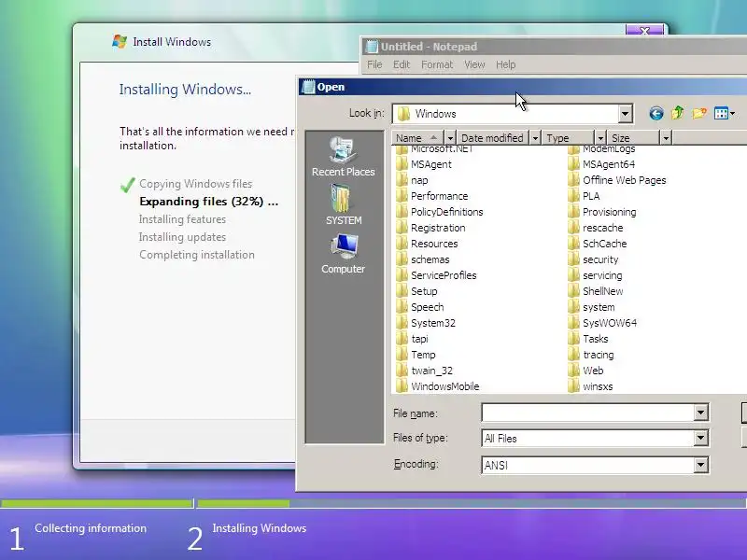Open the views options arrow beside Views icon

point(732,113)
